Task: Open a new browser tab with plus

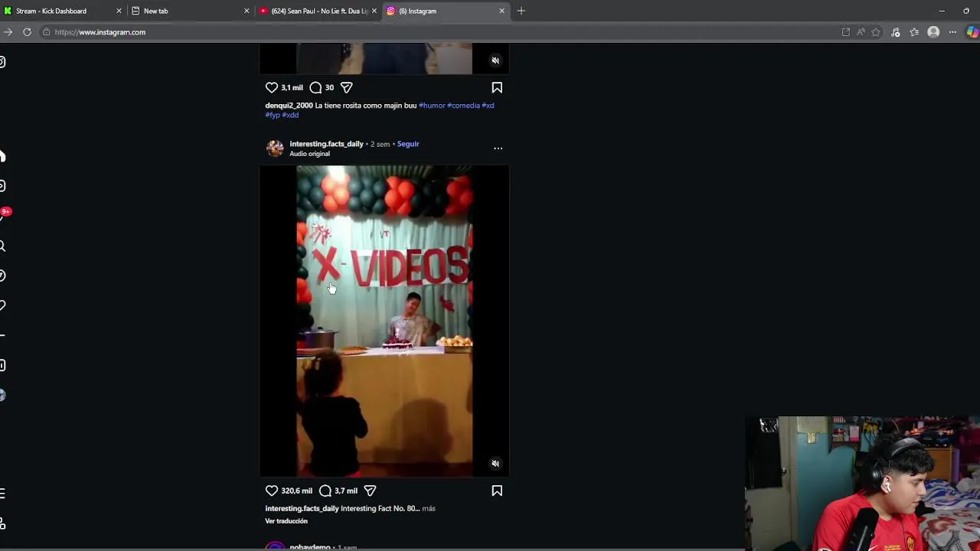Action: click(x=521, y=11)
